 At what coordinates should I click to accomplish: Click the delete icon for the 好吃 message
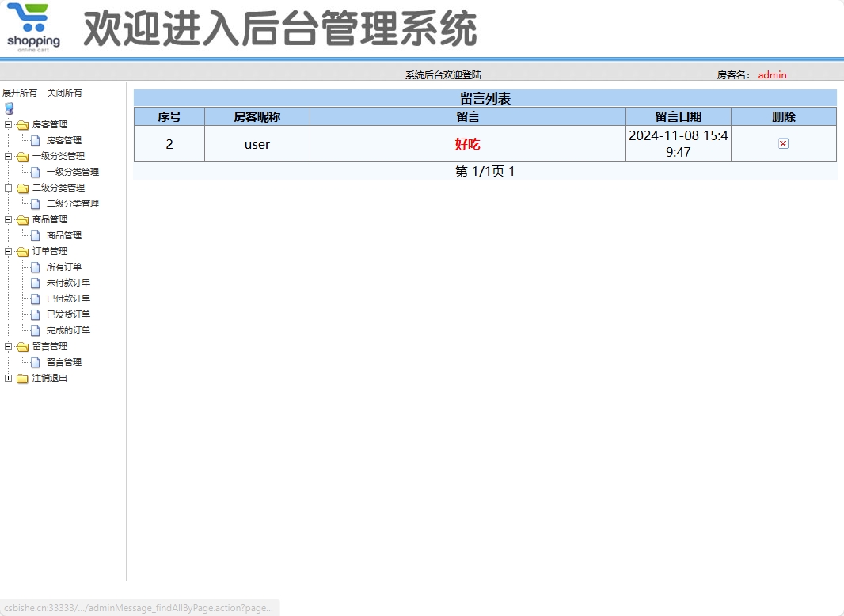tap(783, 143)
